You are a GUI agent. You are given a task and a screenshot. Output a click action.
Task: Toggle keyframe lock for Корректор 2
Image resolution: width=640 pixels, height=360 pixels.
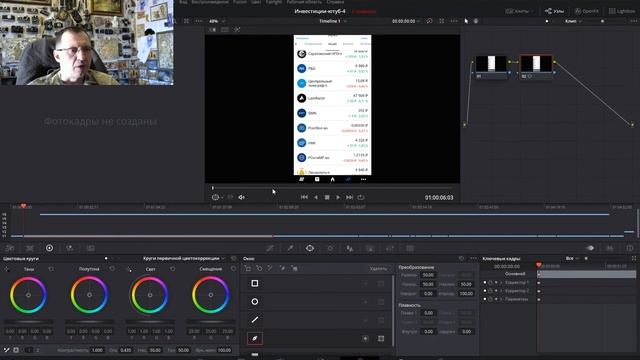[490, 291]
